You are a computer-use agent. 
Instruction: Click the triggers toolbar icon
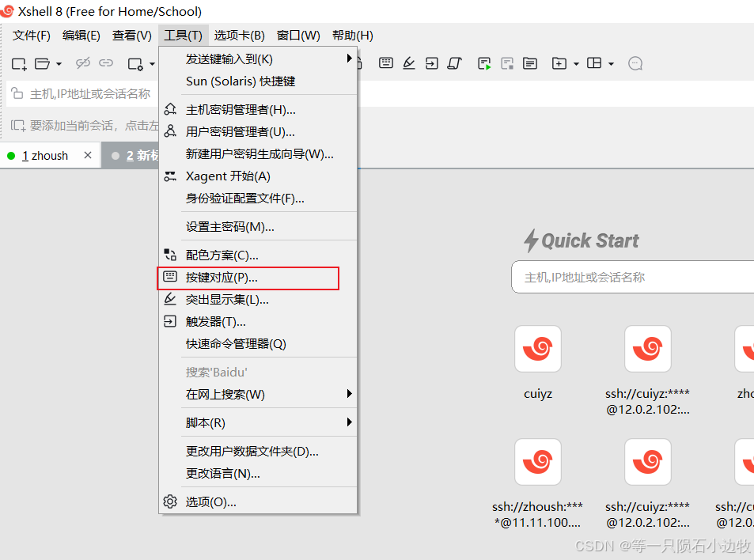tap(431, 63)
